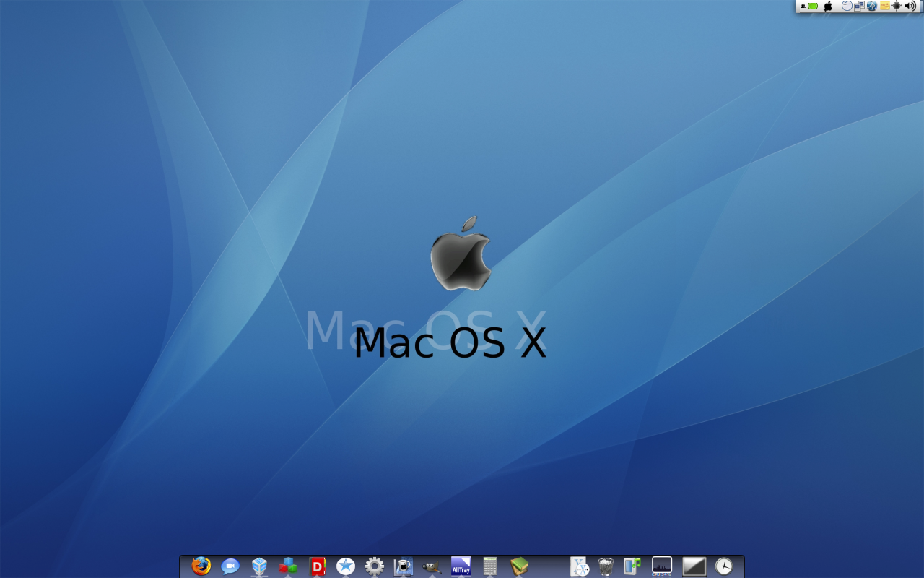924x578 pixels.
Task: Click the two monitors display tray icon
Action: [x=859, y=6]
